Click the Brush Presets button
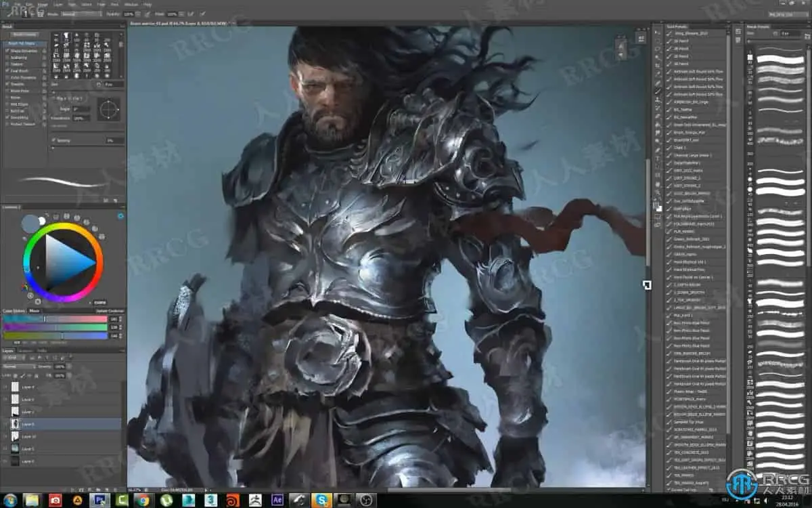812x508 pixels. [x=25, y=34]
